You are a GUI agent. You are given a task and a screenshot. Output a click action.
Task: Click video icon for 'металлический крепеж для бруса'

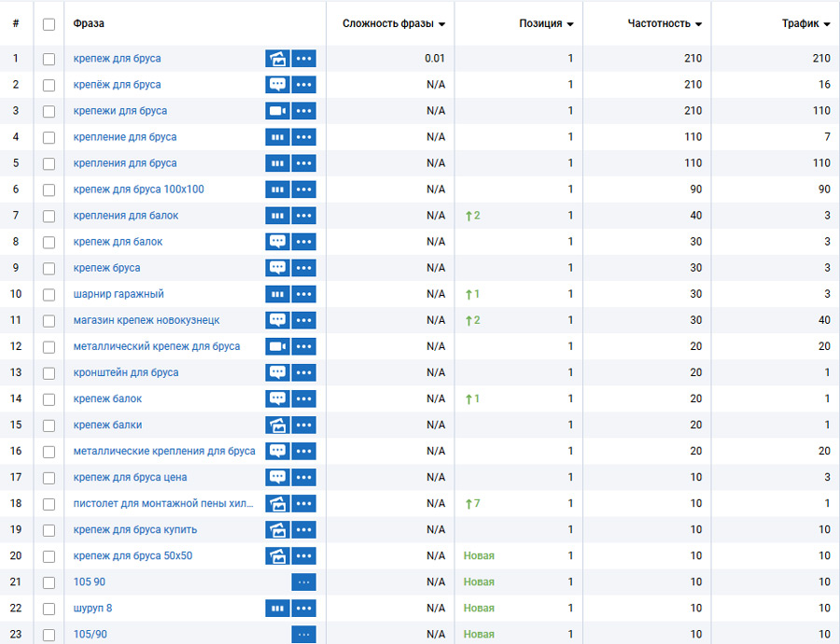277,346
